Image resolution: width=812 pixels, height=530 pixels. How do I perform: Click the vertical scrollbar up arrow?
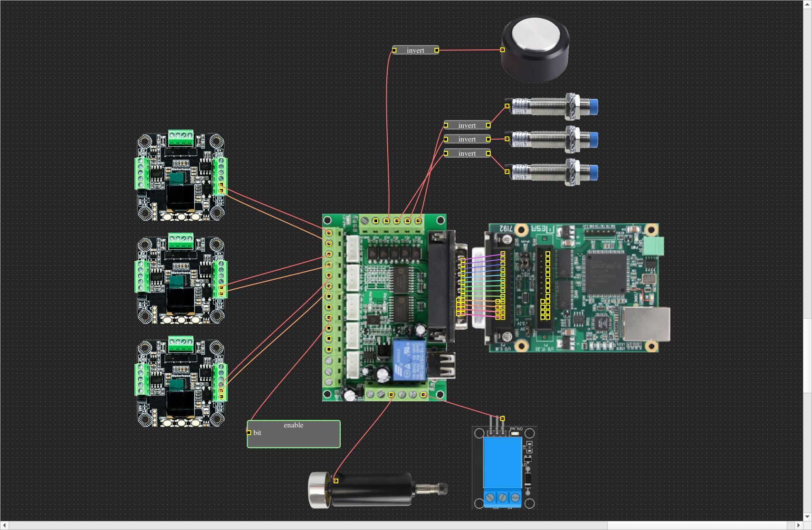[x=807, y=4]
